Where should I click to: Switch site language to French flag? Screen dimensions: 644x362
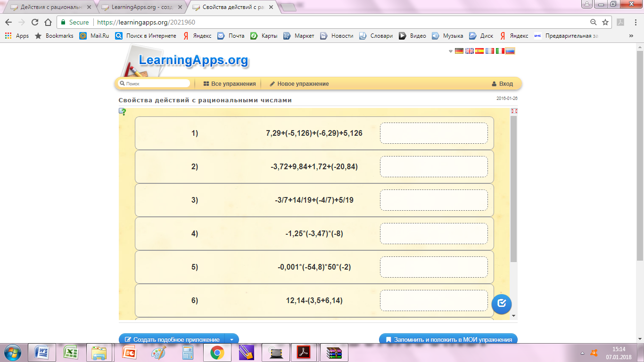coord(490,51)
